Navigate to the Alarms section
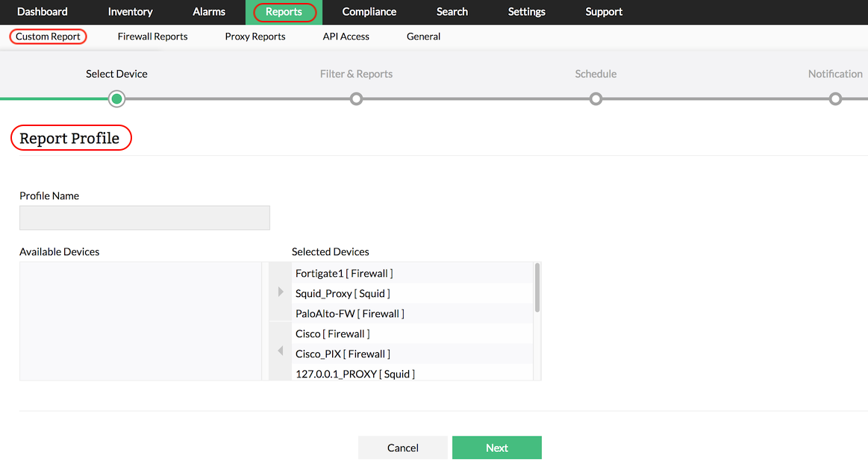This screenshot has width=868, height=464. (x=209, y=12)
